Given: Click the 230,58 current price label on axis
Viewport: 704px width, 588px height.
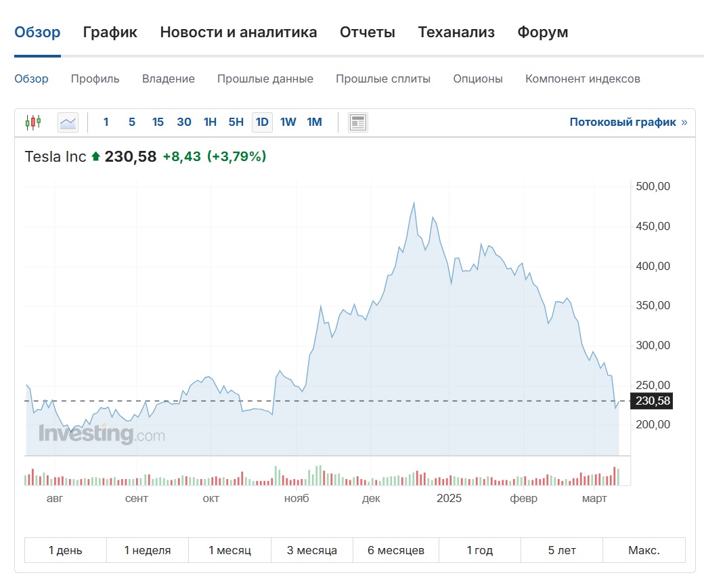Looking at the screenshot, I should pos(652,401).
